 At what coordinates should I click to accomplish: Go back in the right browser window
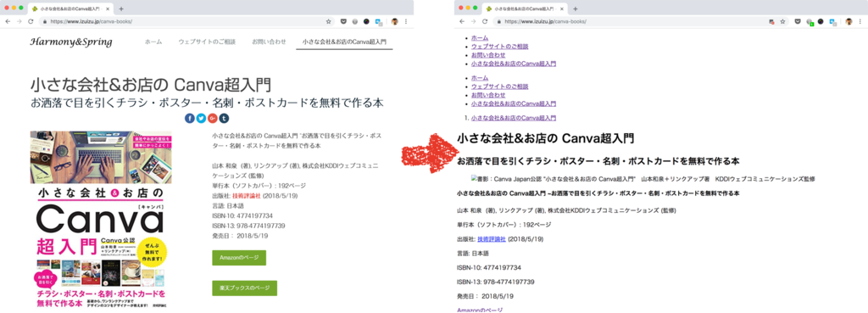tap(462, 21)
